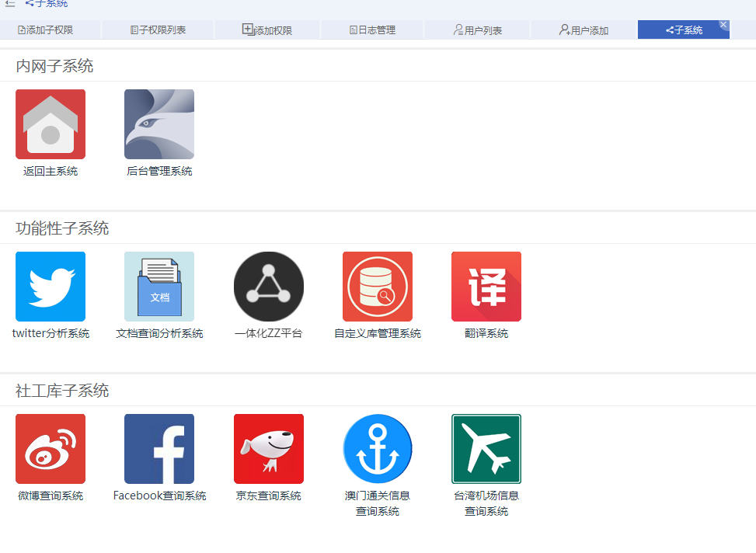Screen dimensions: 756x553
Task: Click the 后台管理系统 label
Action: [159, 171]
